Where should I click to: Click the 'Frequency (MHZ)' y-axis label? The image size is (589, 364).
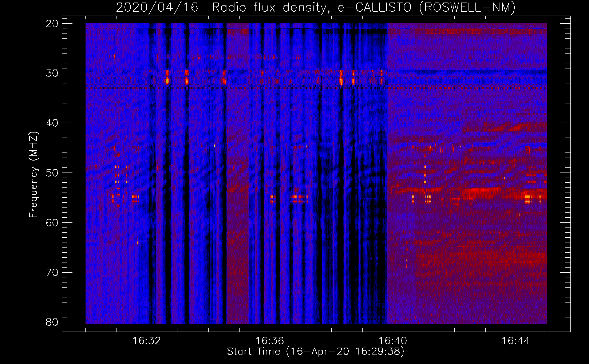(x=33, y=174)
